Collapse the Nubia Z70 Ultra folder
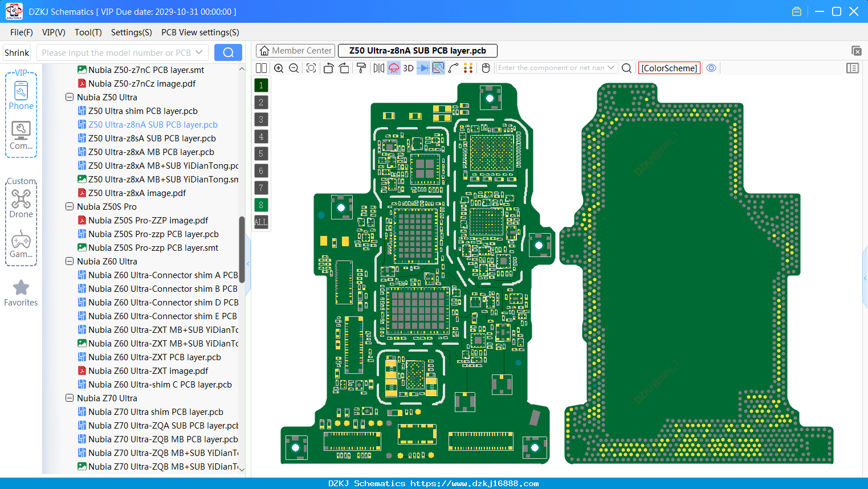Viewport: 868px width, 489px height. pos(70,398)
